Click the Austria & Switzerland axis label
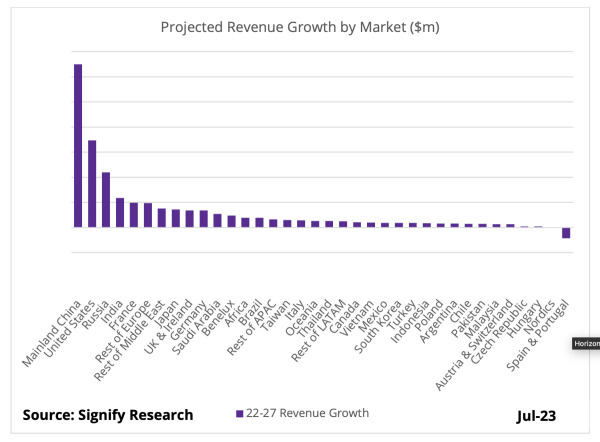The image size is (600, 442). (x=474, y=345)
